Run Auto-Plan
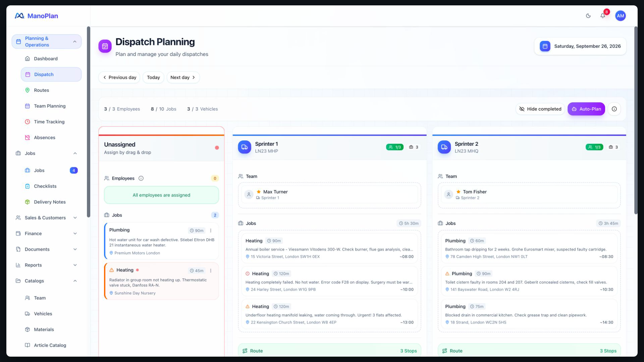The width and height of the screenshot is (644, 362). (586, 109)
